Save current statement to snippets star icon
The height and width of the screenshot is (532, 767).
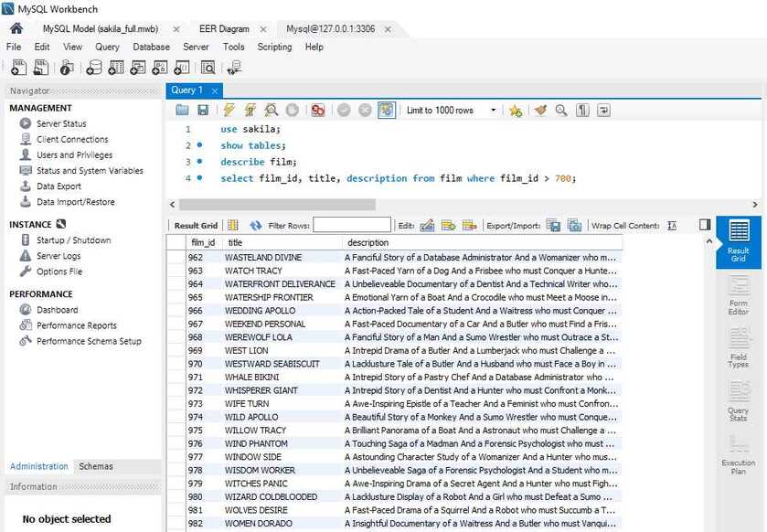click(x=515, y=111)
